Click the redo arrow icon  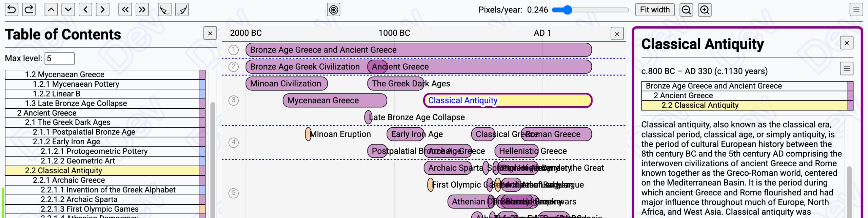tap(29, 10)
